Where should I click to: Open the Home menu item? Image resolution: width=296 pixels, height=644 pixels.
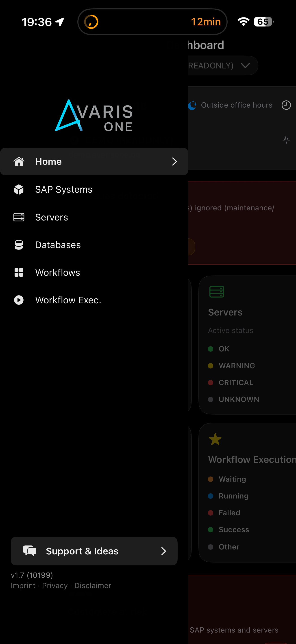[94, 161]
